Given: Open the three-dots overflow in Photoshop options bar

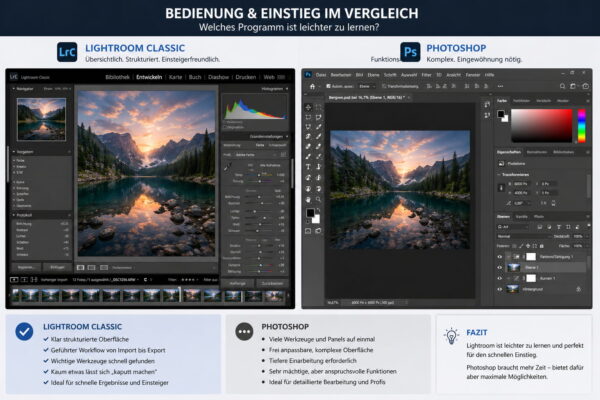Looking at the screenshot, I should pos(500,87).
